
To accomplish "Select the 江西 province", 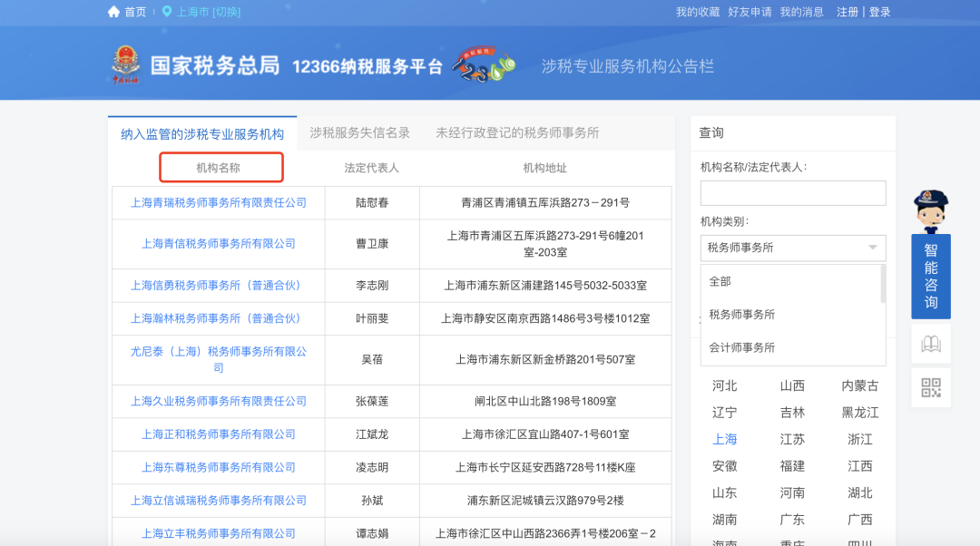I will tap(860, 466).
